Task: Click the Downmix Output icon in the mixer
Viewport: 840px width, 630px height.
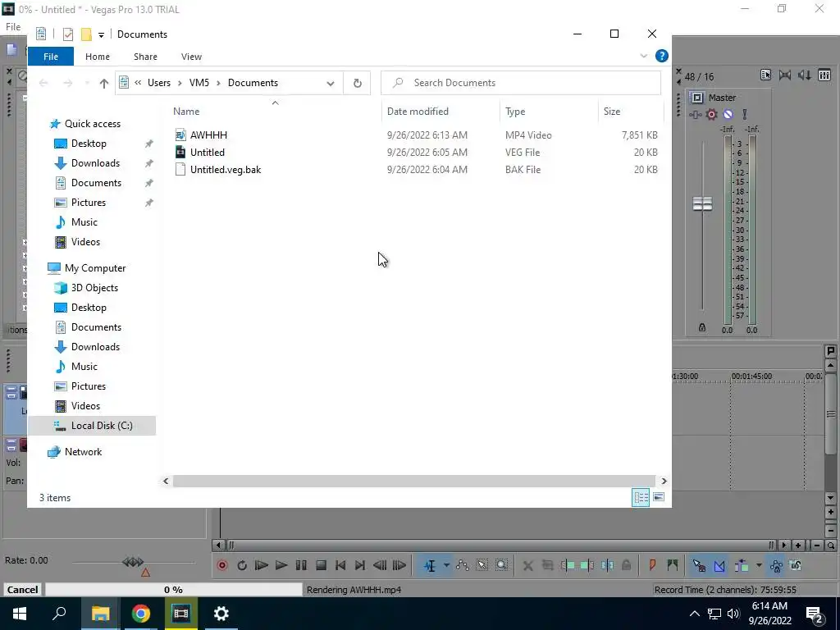Action: click(785, 75)
